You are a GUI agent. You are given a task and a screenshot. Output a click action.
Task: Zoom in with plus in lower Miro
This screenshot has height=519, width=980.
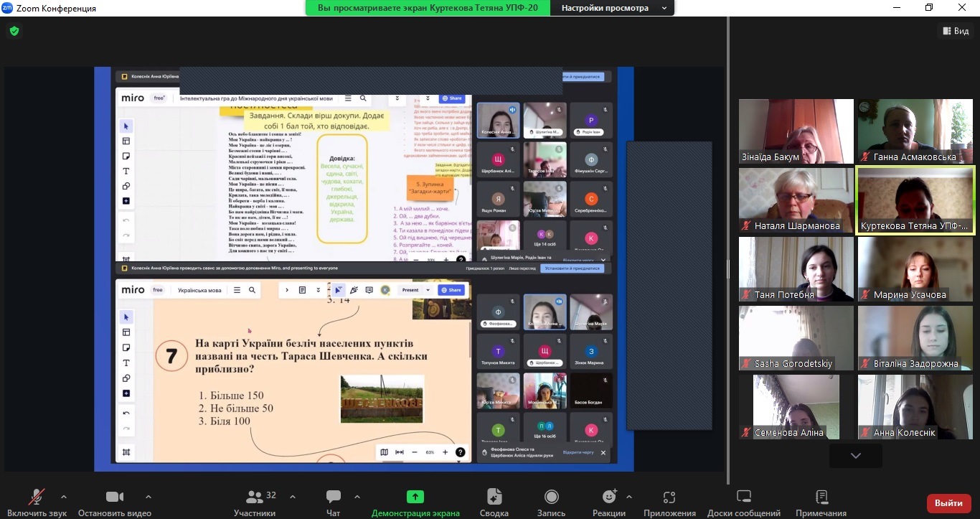point(445,452)
